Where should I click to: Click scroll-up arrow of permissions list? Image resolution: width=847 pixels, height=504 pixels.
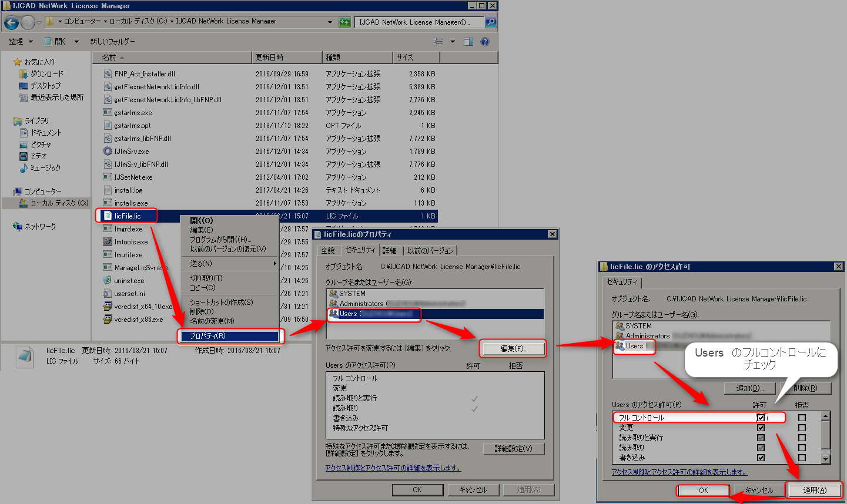click(x=826, y=416)
